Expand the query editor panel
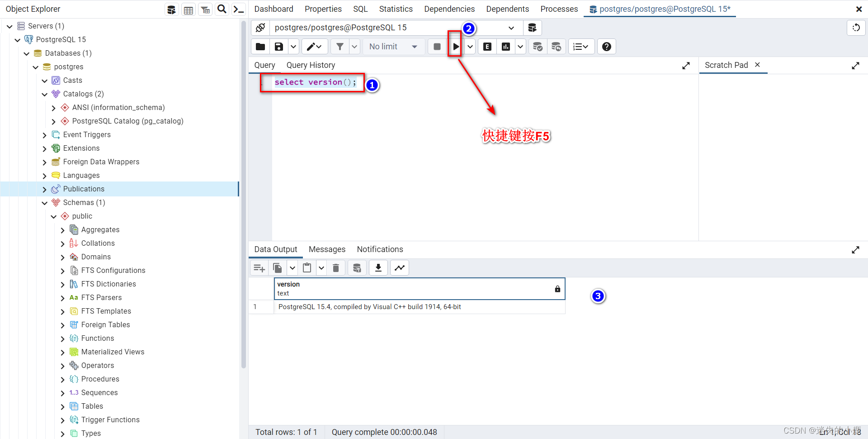868x439 pixels. (686, 66)
